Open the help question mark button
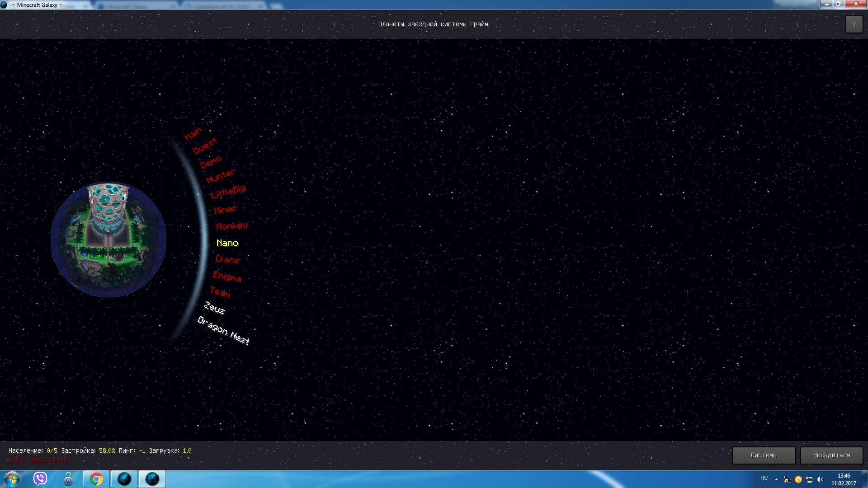The width and height of the screenshot is (868, 488). (x=854, y=24)
